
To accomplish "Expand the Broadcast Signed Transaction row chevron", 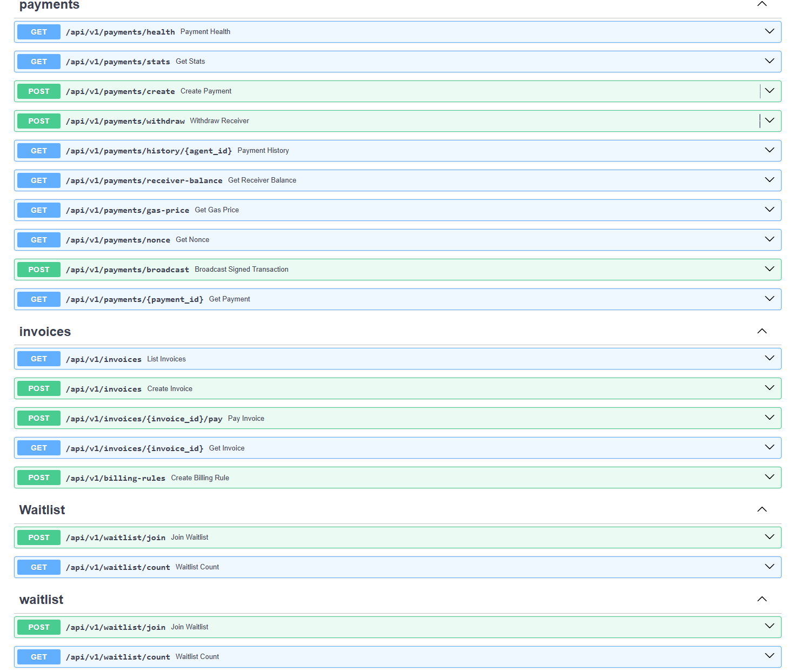I will coord(769,268).
